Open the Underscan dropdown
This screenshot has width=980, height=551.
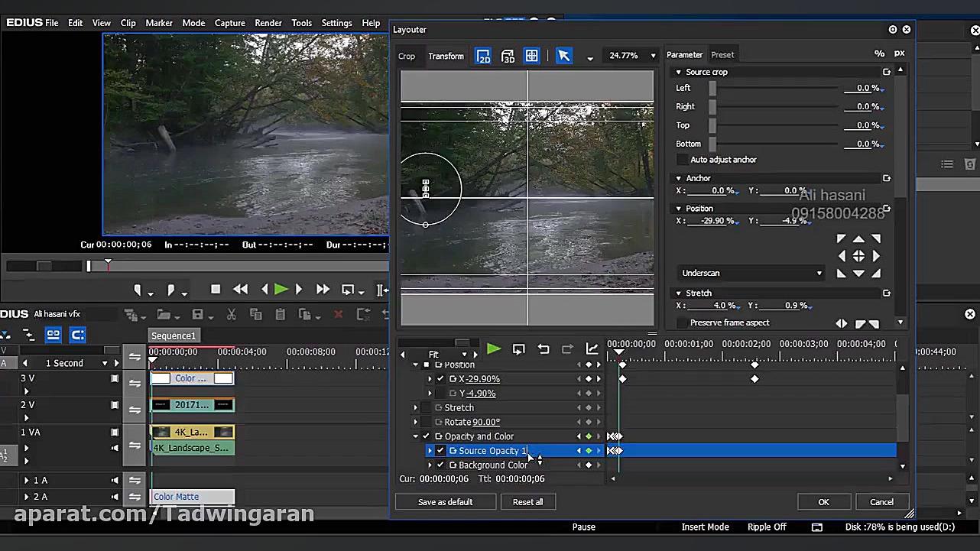click(752, 273)
